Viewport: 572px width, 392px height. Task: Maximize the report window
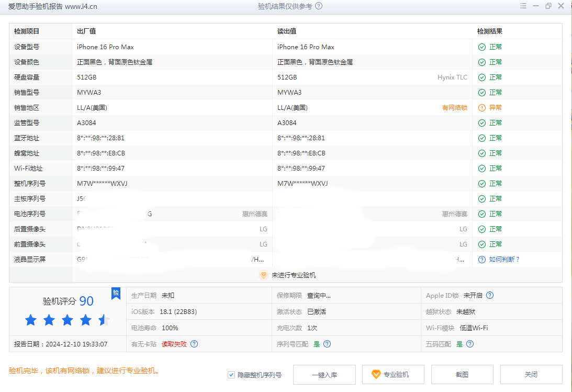point(548,6)
